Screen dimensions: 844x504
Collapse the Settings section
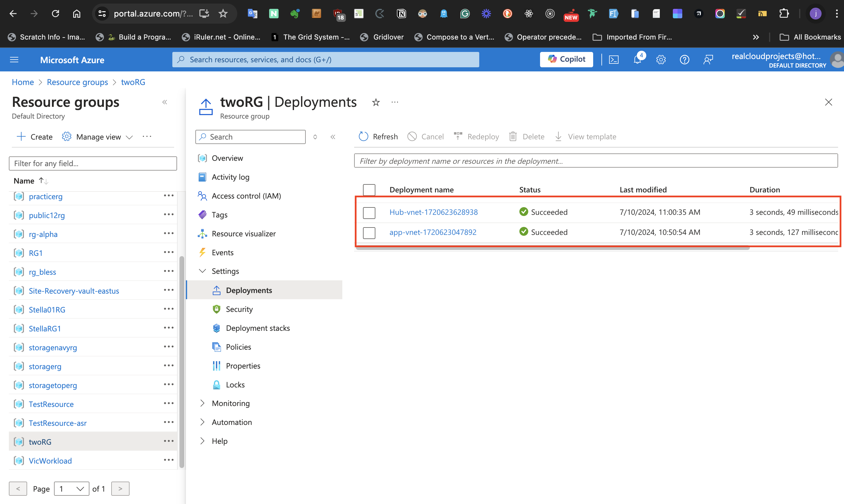point(202,271)
